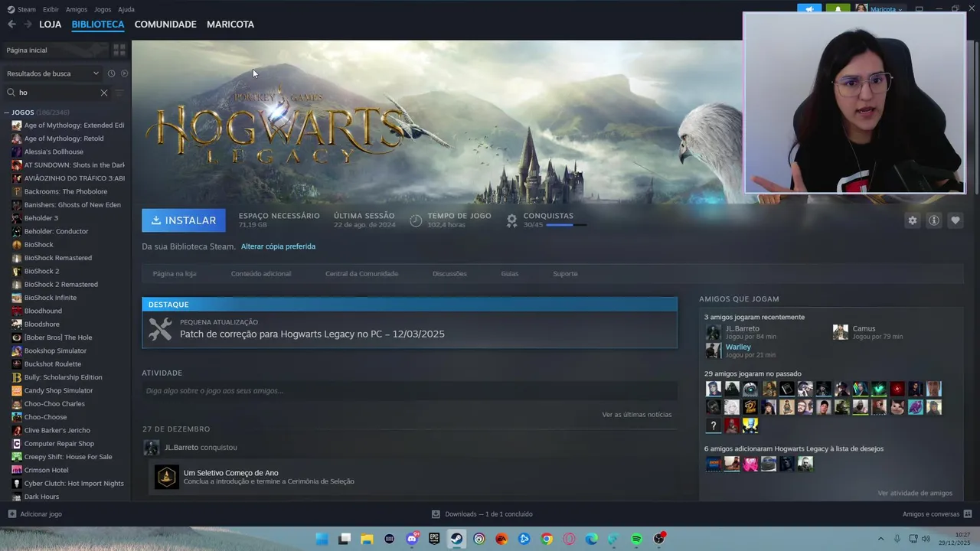980x551 pixels.
Task: Click Ver atividade de amigos link
Action: coord(915,494)
